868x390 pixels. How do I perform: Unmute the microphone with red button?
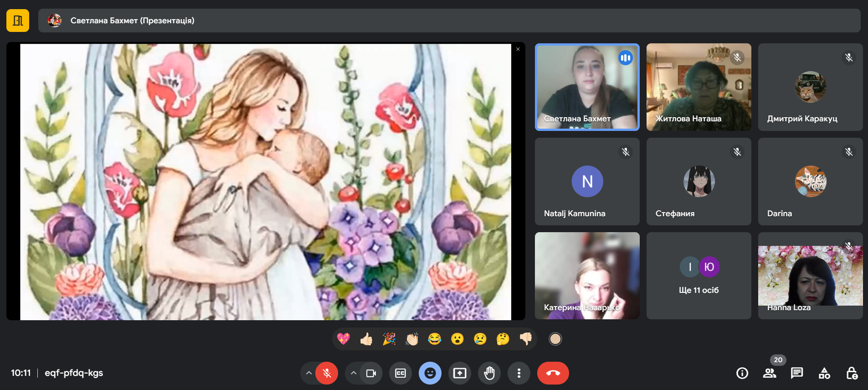pyautogui.click(x=327, y=373)
